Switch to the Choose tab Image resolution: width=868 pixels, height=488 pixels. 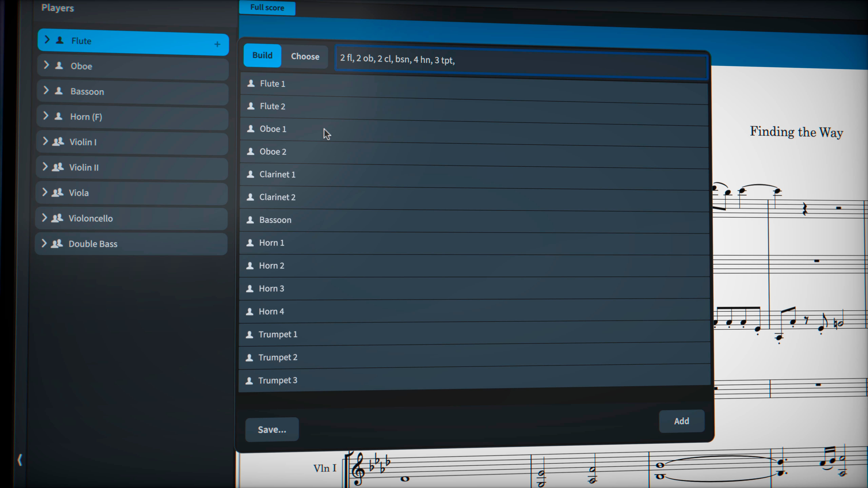click(305, 57)
